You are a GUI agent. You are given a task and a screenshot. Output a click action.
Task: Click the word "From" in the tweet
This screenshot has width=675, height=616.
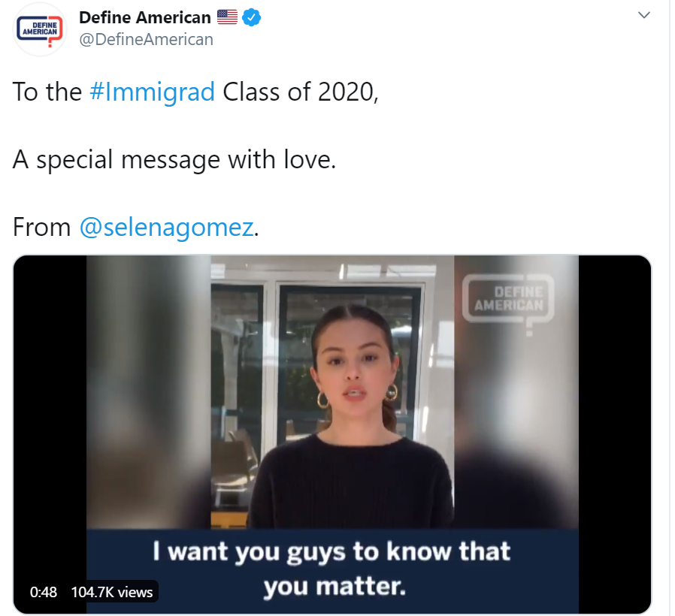(x=42, y=227)
